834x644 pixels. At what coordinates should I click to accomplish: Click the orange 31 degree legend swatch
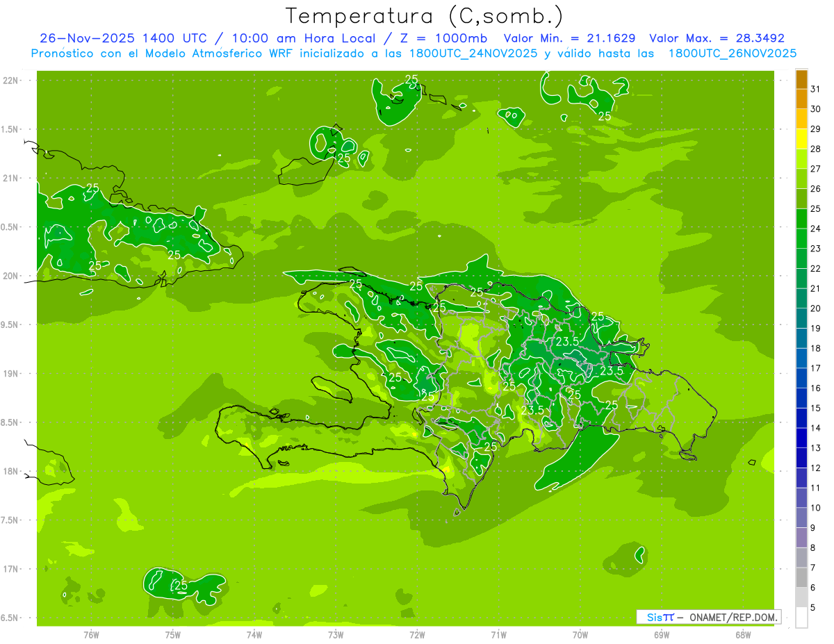click(801, 79)
